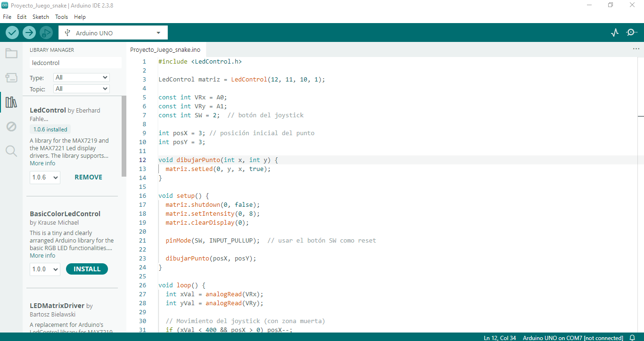The image size is (644, 341).
Task: Click line number 12 in the gutter
Action: [x=143, y=160]
